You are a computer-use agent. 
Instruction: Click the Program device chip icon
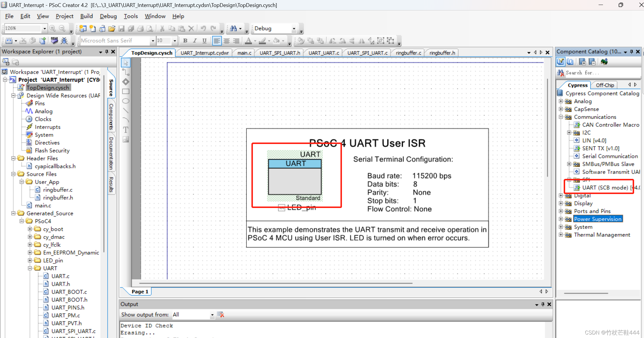tap(54, 40)
